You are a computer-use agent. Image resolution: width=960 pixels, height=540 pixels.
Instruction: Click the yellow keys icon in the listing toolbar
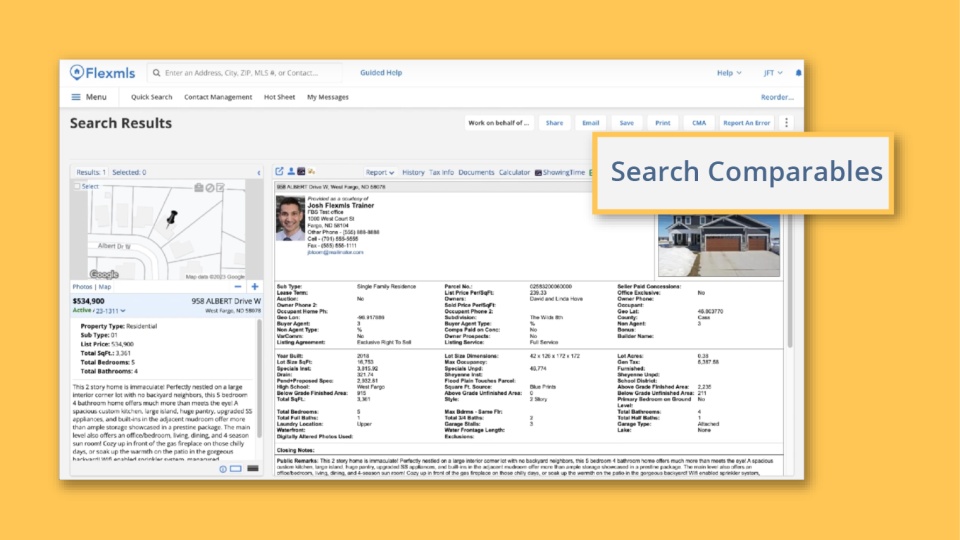coord(312,172)
